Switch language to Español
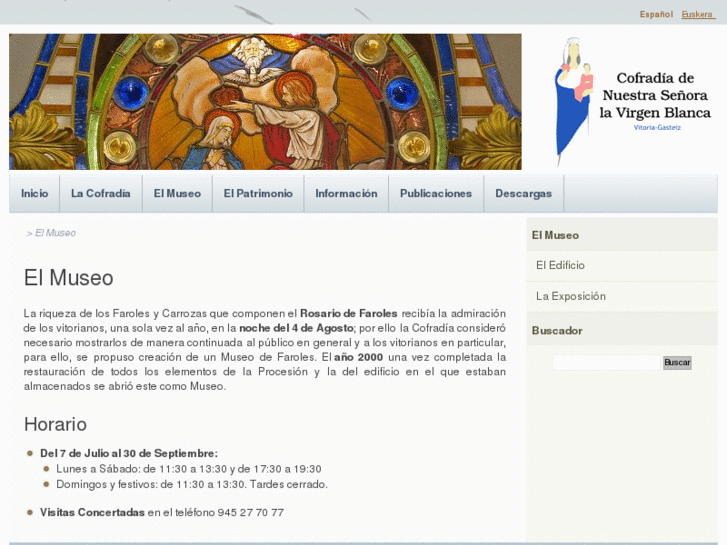The width and height of the screenshot is (727, 545). [x=656, y=14]
